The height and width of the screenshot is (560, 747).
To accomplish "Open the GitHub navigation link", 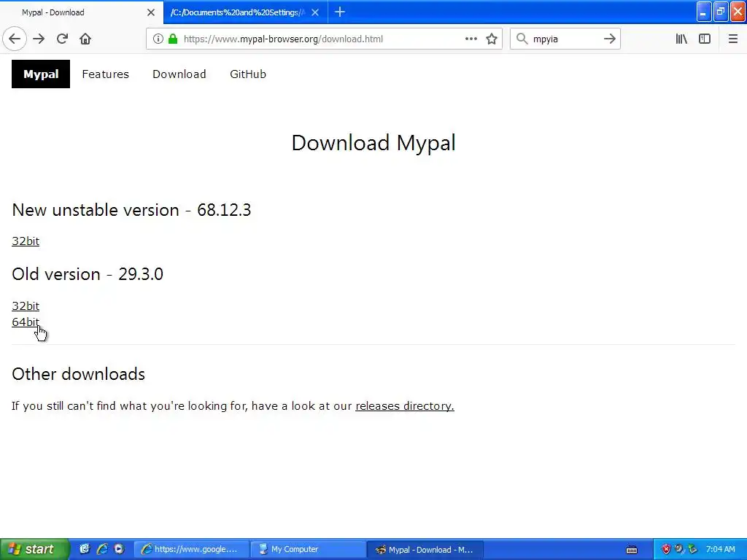I will pyautogui.click(x=248, y=74).
